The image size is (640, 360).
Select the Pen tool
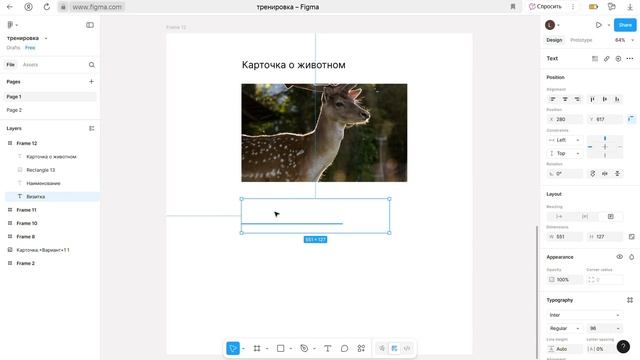point(304,348)
